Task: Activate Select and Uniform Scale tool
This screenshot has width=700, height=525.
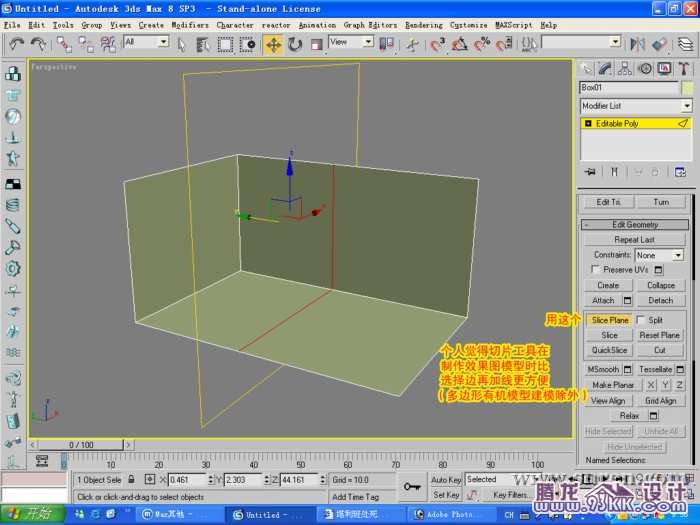Action: point(317,45)
